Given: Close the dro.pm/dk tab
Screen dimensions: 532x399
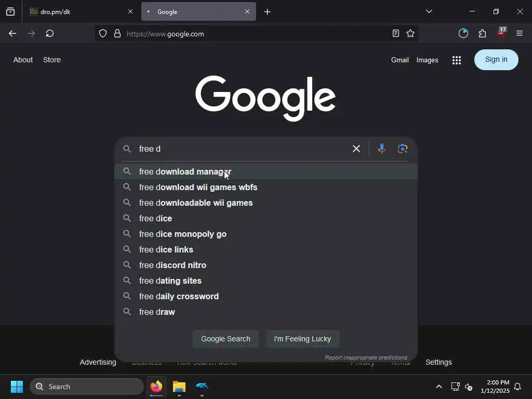Looking at the screenshot, I should [130, 11].
